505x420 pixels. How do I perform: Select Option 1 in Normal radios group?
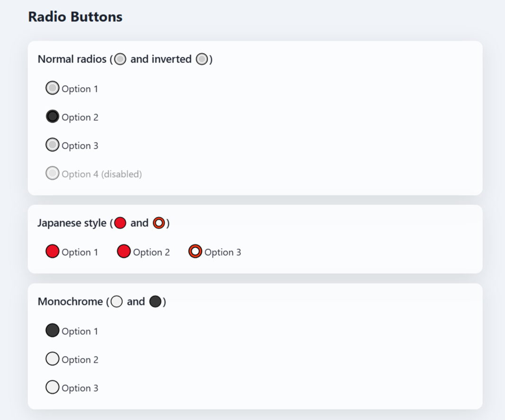(53, 88)
